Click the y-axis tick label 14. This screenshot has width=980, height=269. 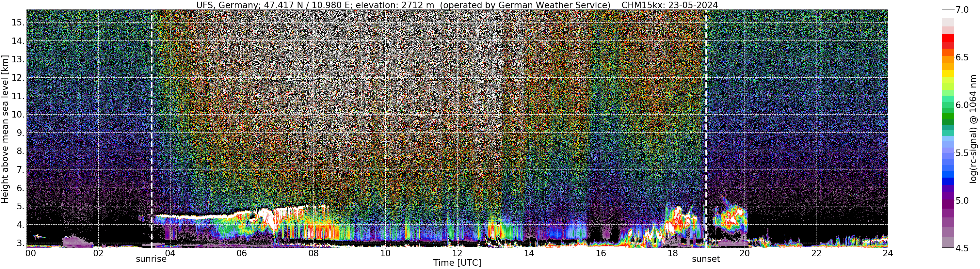pyautogui.click(x=18, y=41)
